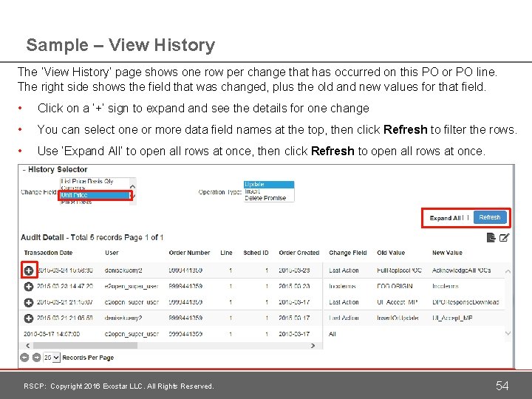Click the 'Operation Type:' label
This screenshot has height=399, width=532.
click(220, 192)
